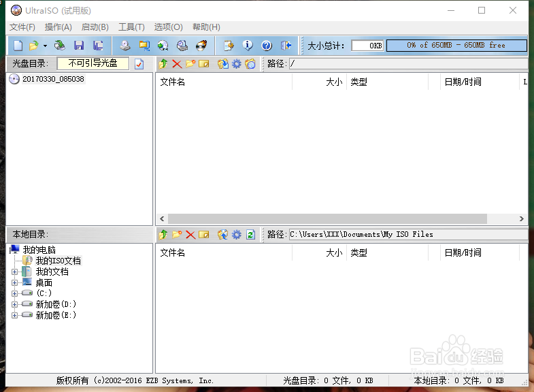
Task: Click the red X delete icon in 光盘目录 toolbar
Action: click(177, 64)
